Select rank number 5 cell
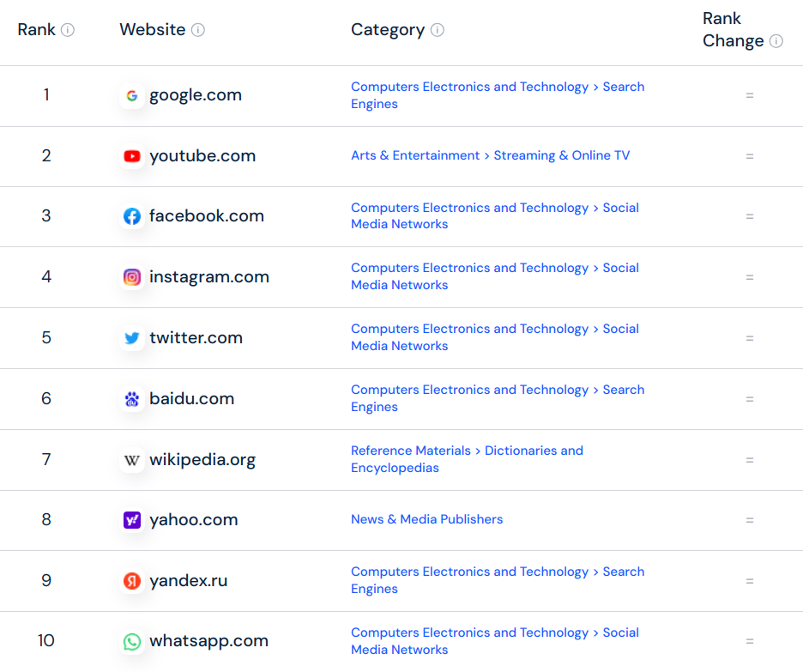 [x=46, y=337]
